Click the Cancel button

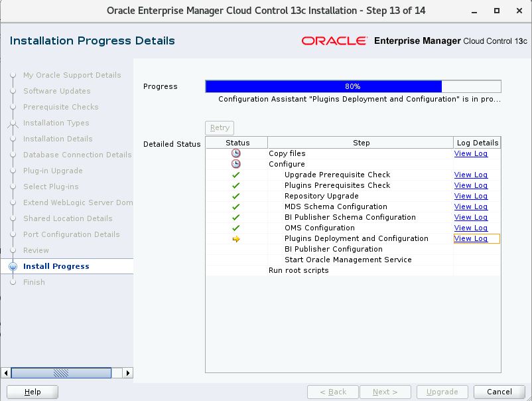pos(499,392)
